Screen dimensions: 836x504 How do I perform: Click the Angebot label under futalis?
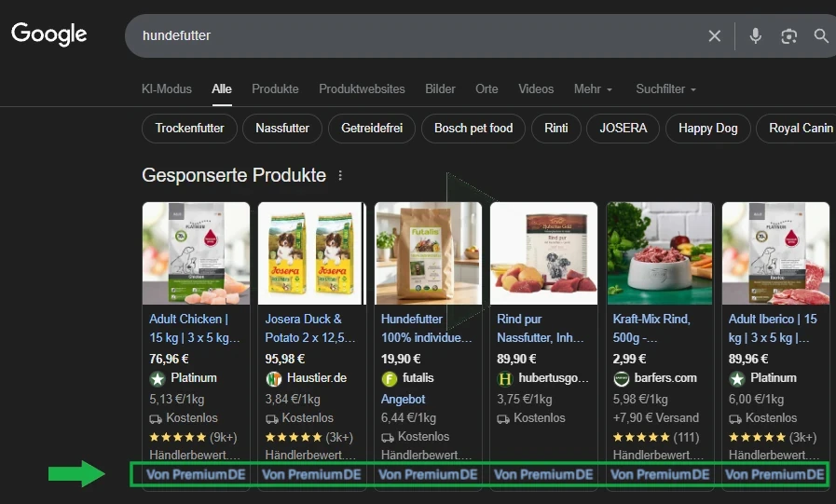pyautogui.click(x=403, y=399)
